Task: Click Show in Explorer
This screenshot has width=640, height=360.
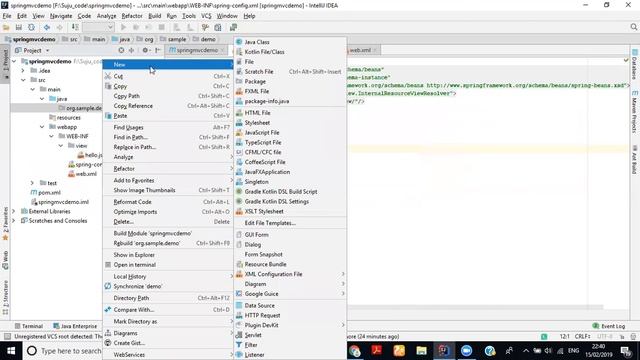Action: click(167, 255)
